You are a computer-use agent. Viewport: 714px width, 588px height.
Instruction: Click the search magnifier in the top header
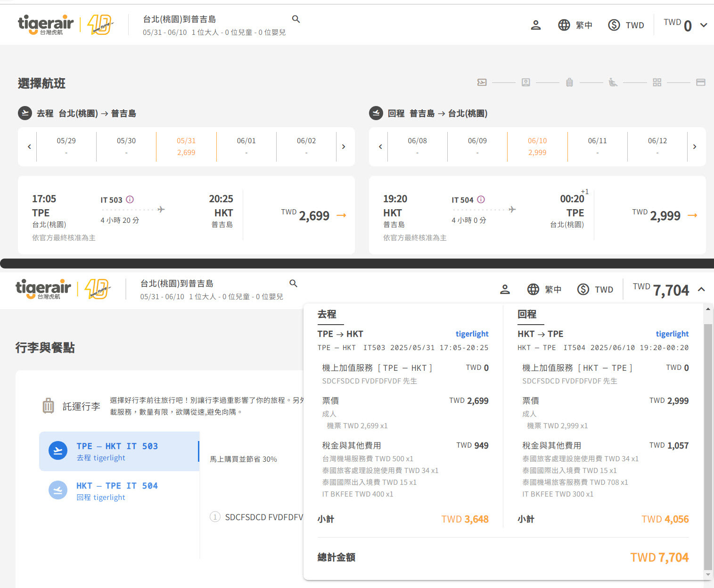[x=296, y=19]
